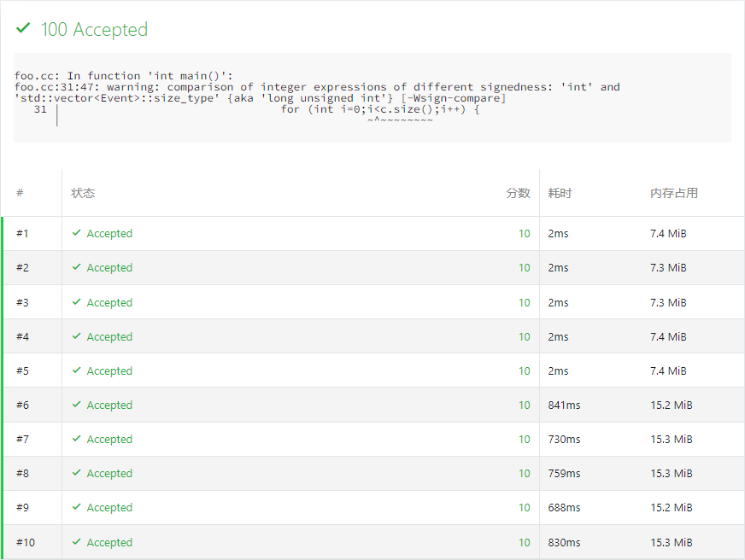Select the 15.3 MiB memory cell in row #10

tap(671, 542)
